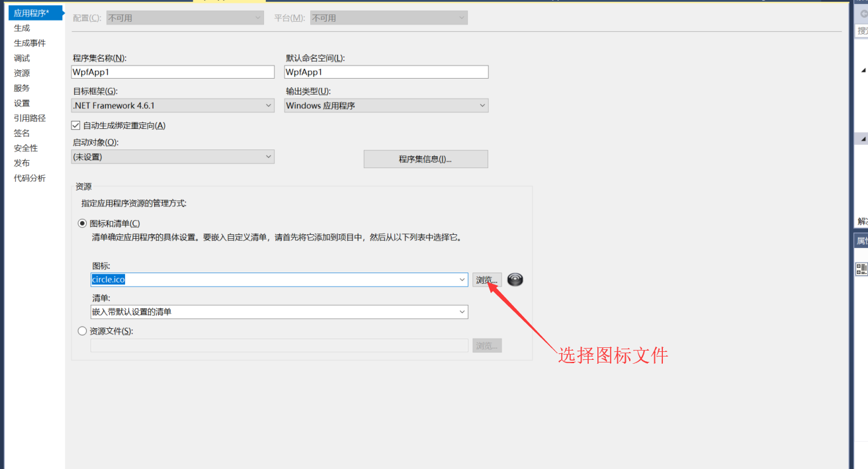
Task: Switch to the 调试 section
Action: coord(21,57)
